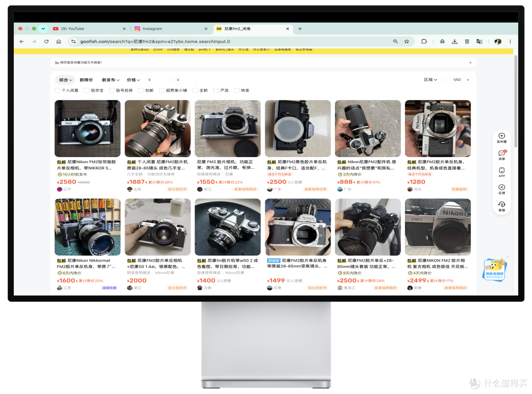Close the Instagram tab
532x394 pixels.
[x=206, y=29]
